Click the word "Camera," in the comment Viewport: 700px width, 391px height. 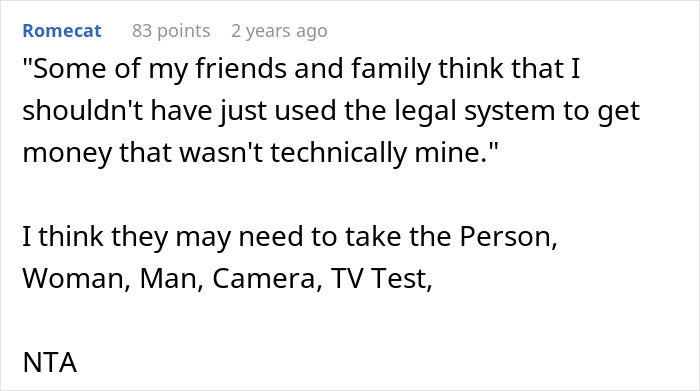pyautogui.click(x=267, y=279)
